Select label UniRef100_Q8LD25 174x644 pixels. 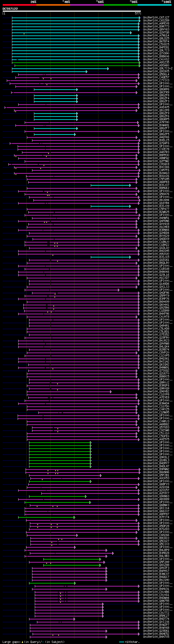(156, 38)
